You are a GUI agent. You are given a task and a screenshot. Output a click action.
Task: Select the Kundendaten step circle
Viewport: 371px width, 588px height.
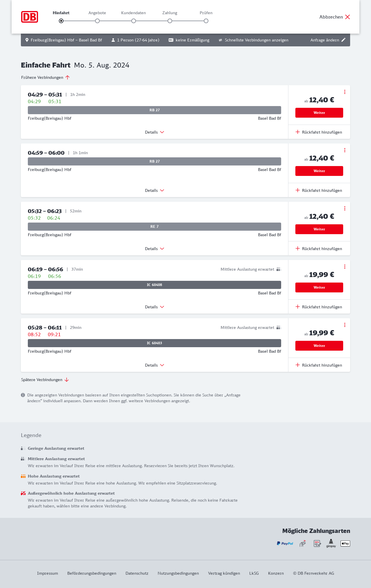(x=134, y=21)
